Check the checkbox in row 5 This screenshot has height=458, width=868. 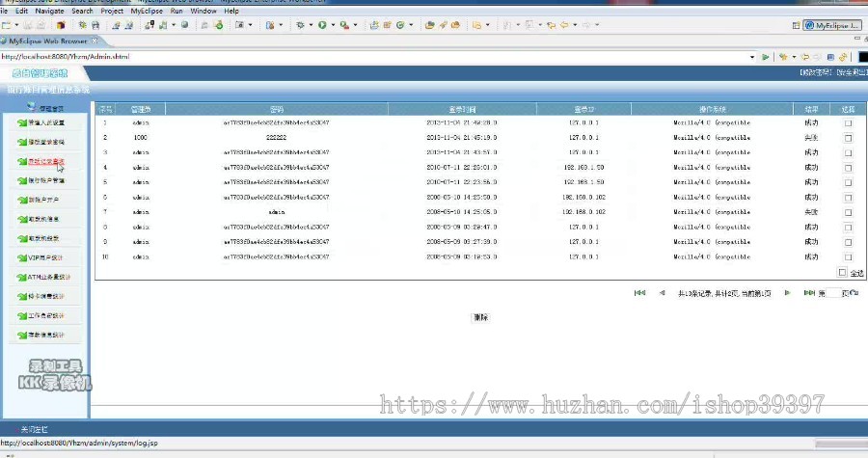pos(848,182)
